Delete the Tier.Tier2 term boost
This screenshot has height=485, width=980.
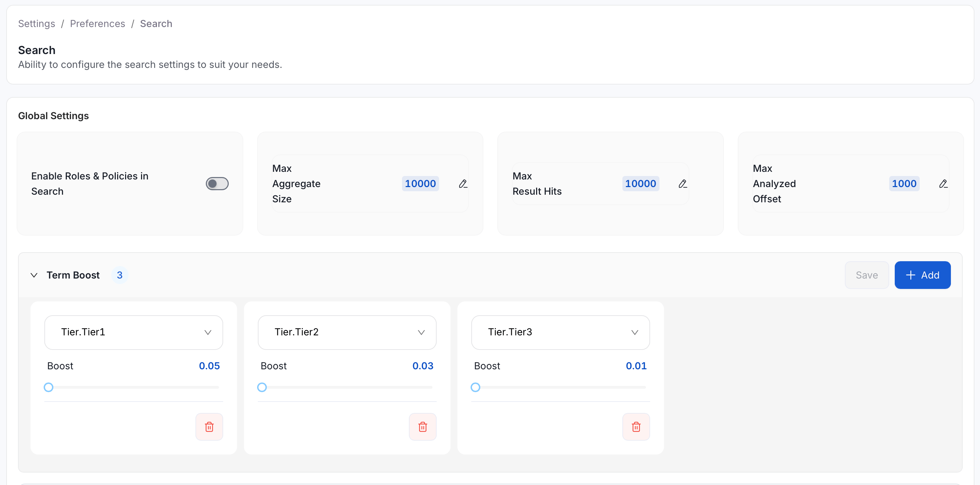click(423, 427)
